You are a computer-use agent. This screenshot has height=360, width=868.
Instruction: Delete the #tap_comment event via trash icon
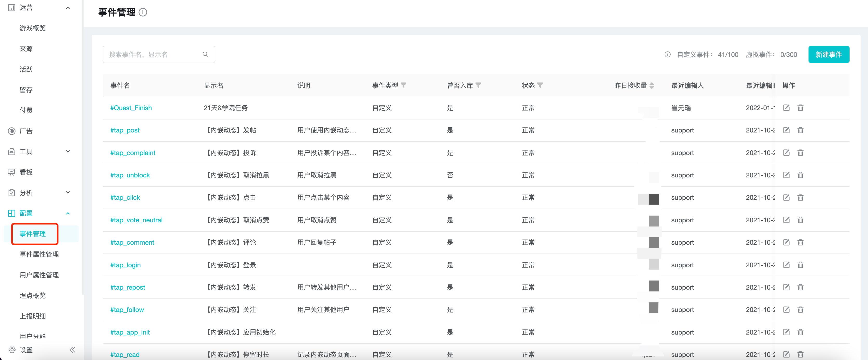click(800, 242)
